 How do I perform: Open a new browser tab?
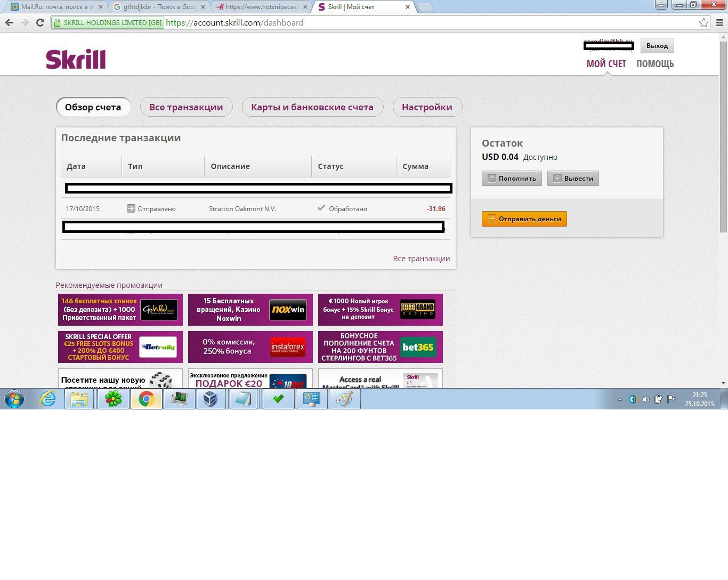[425, 7]
